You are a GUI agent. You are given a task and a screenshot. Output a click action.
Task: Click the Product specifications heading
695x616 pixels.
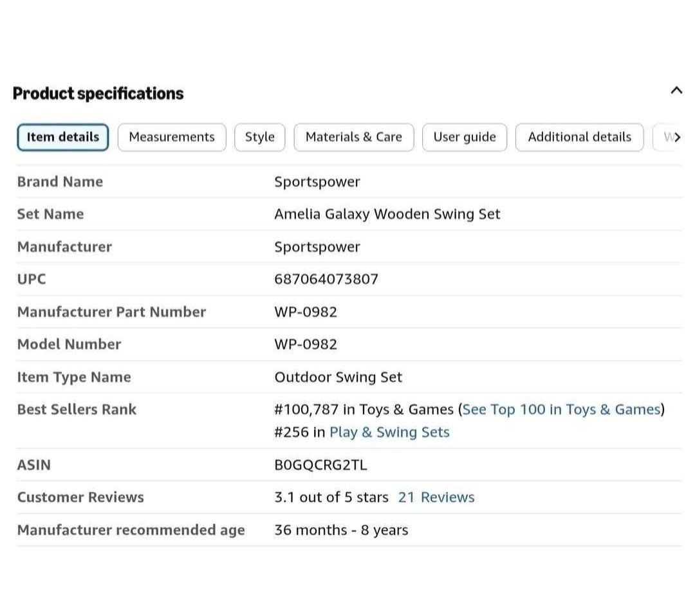pyautogui.click(x=98, y=93)
